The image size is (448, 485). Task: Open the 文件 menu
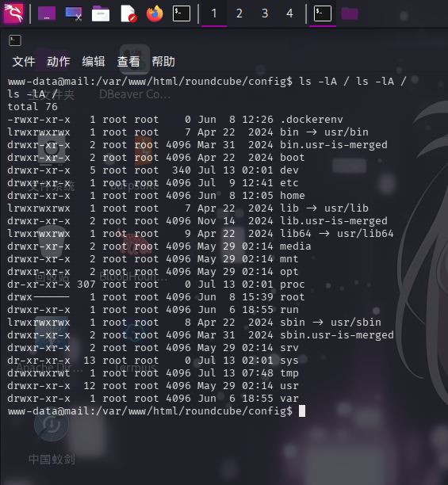click(24, 62)
